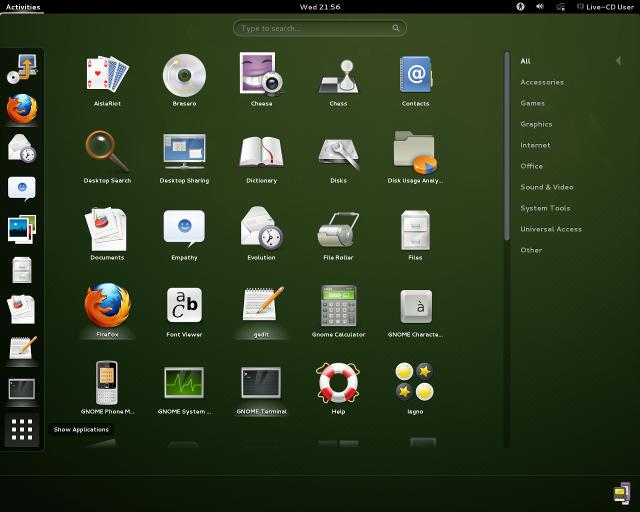Open the Files app from grid

pyautogui.click(x=415, y=234)
